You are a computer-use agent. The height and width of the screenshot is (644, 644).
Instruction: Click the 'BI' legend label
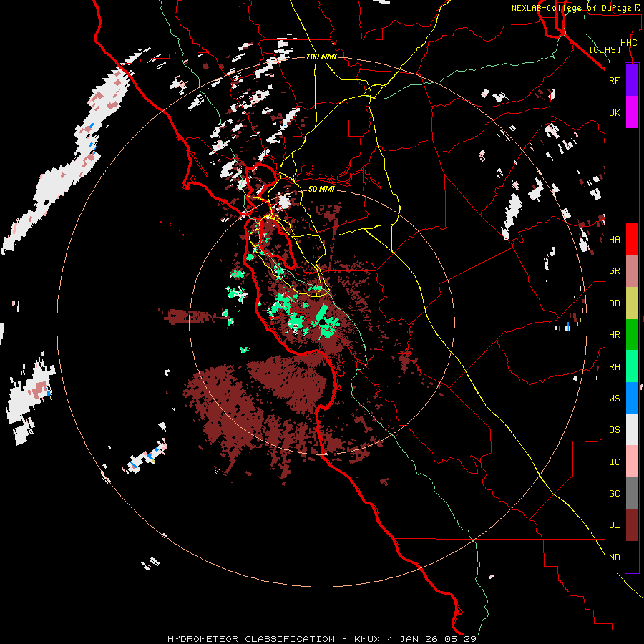pos(614,525)
